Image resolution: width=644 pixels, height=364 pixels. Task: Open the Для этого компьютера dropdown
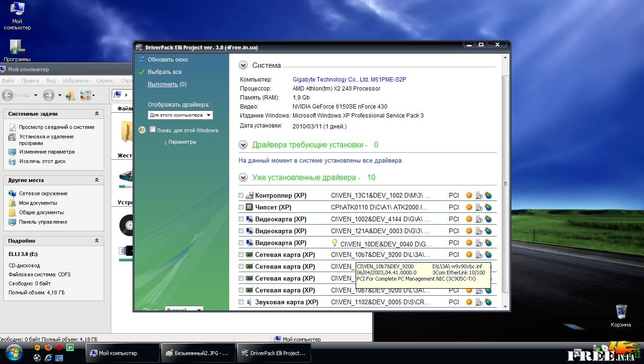pos(180,115)
